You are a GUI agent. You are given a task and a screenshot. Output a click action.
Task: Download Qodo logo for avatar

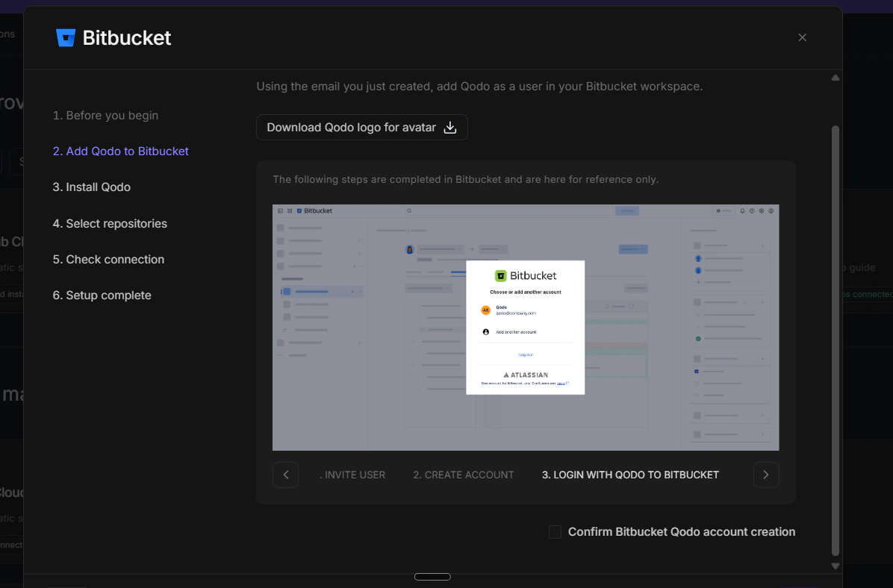tap(361, 128)
